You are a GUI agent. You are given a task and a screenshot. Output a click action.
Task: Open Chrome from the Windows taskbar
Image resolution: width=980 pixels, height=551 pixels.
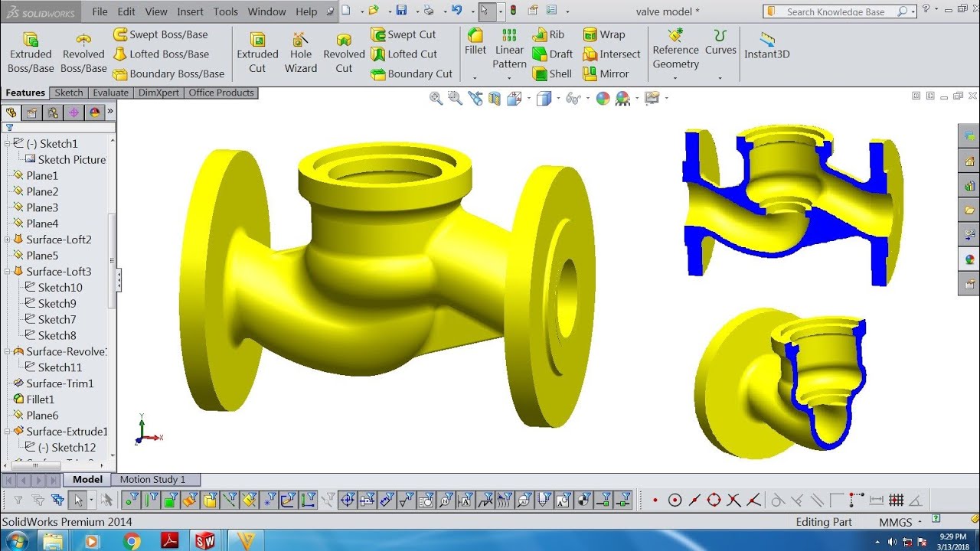(132, 541)
